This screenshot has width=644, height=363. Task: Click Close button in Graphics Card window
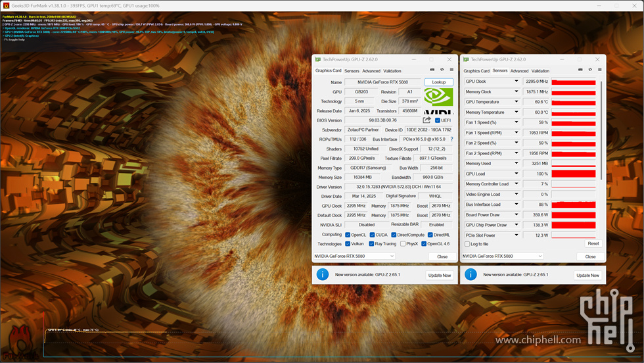442,256
